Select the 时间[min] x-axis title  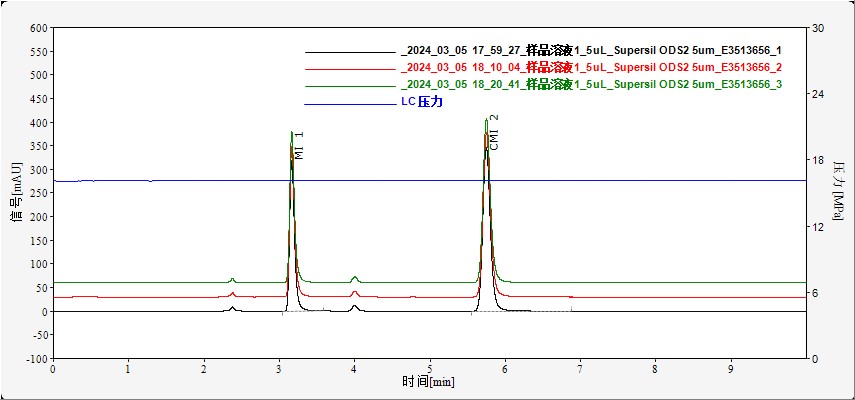pos(428,382)
